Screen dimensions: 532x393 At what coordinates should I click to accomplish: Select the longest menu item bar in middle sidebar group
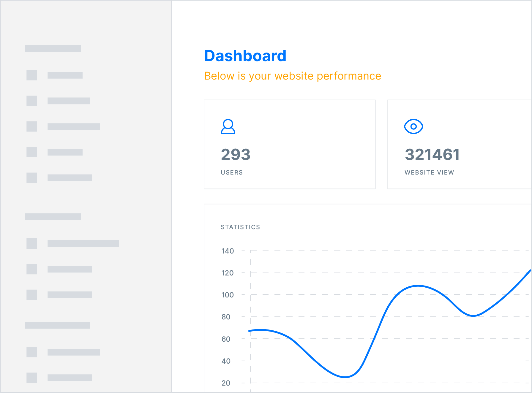(83, 243)
